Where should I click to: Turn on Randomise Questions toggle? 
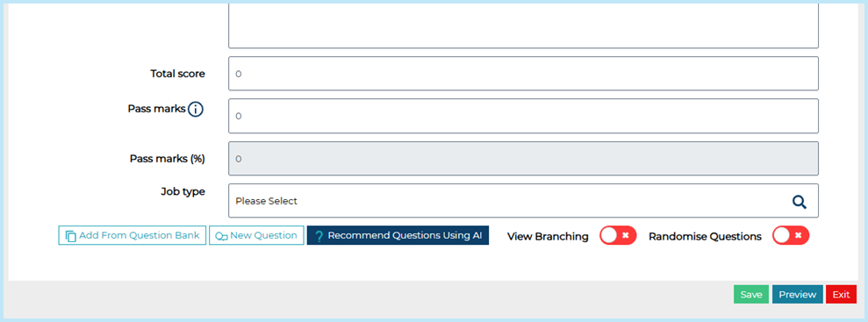(x=791, y=236)
